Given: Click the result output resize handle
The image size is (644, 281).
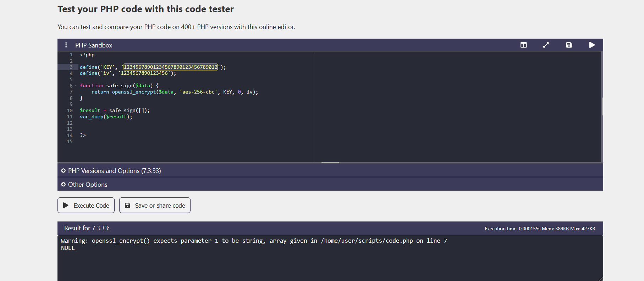Looking at the screenshot, I should (x=600, y=279).
